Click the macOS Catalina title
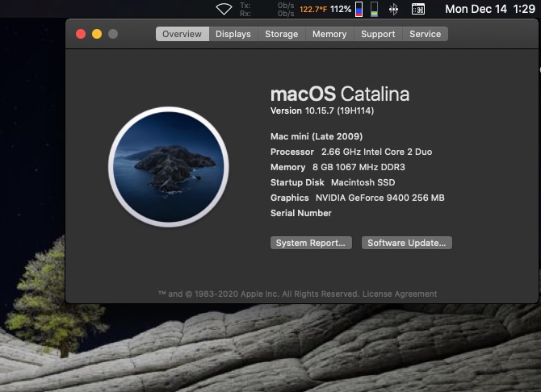The image size is (541, 392). 340,94
